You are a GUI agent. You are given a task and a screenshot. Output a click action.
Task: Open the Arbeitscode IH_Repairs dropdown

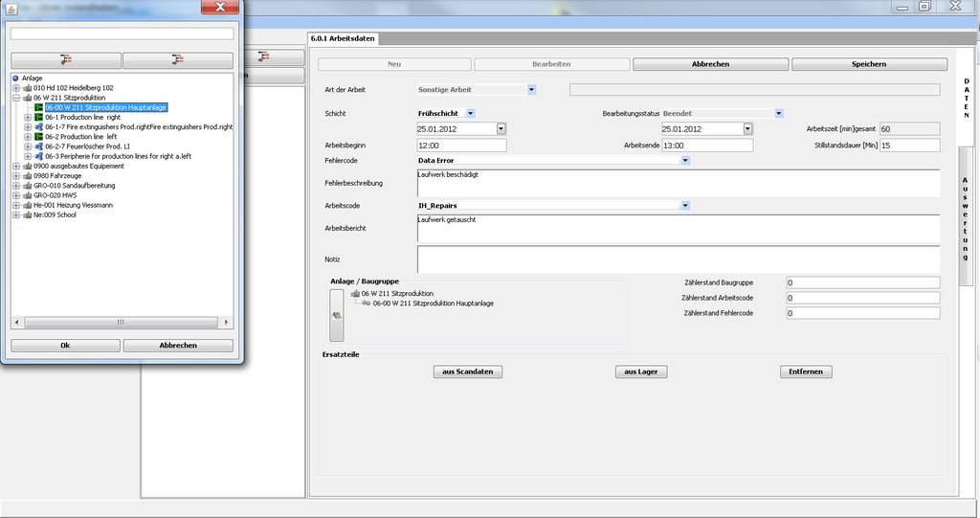pyautogui.click(x=685, y=205)
